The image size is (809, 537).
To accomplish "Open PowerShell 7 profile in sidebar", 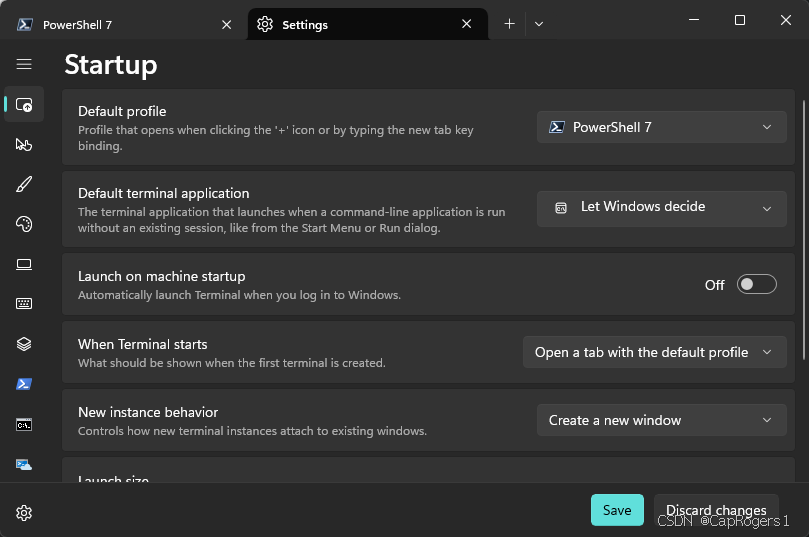I will click(24, 384).
